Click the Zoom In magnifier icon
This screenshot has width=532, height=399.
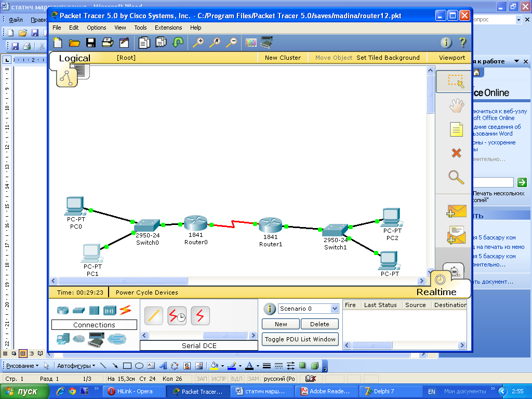click(x=198, y=43)
